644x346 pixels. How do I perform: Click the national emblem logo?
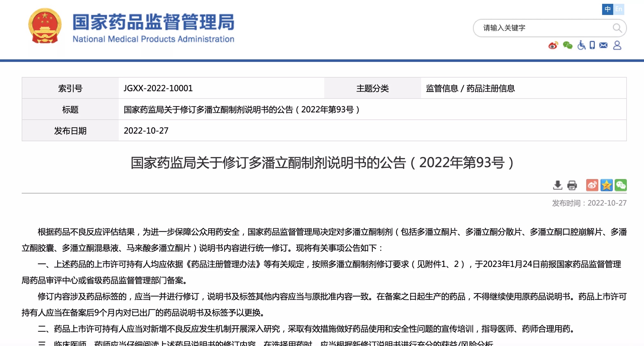(x=45, y=26)
